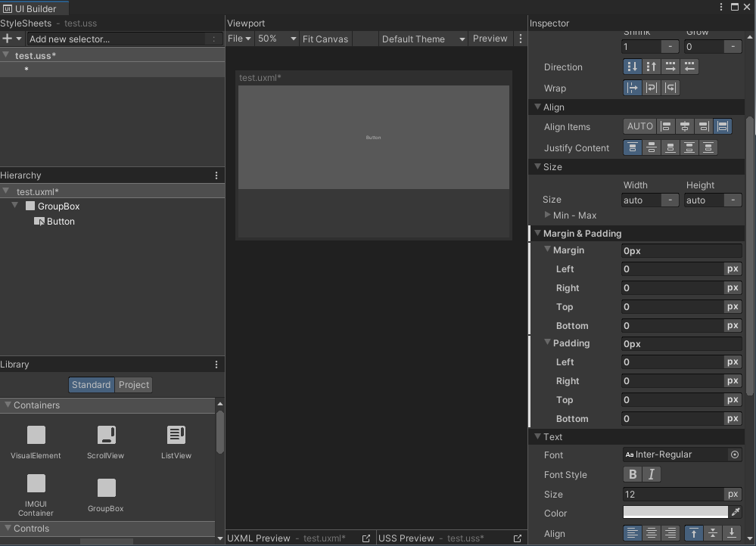The image size is (756, 546).
Task: Open the text Color swatch
Action: point(676,512)
